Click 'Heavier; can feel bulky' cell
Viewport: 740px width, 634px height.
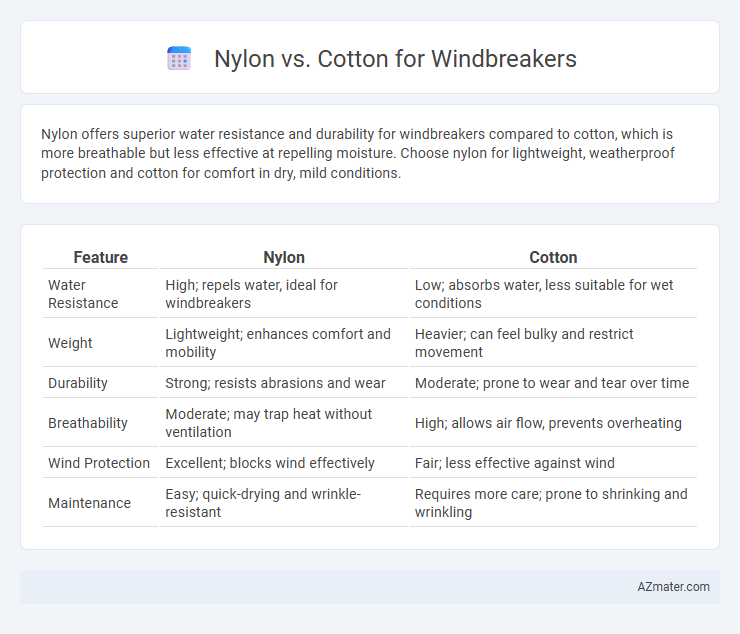pyautogui.click(x=553, y=343)
